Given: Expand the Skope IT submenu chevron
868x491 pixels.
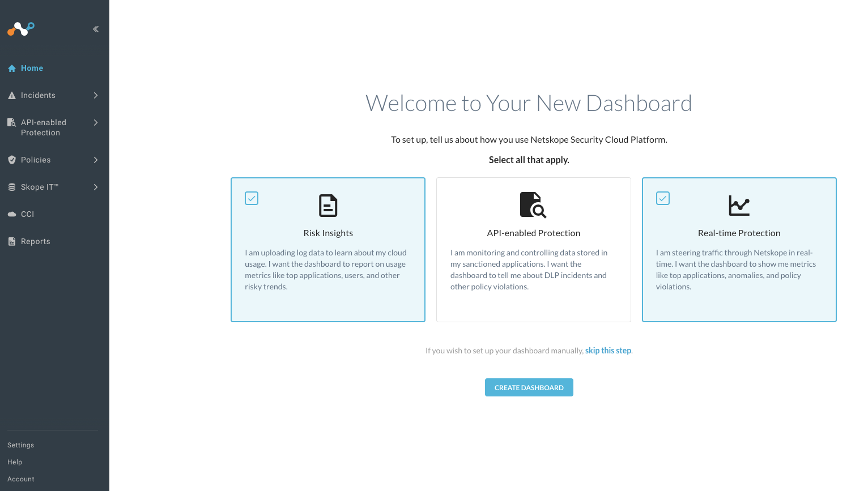Looking at the screenshot, I should 96,187.
